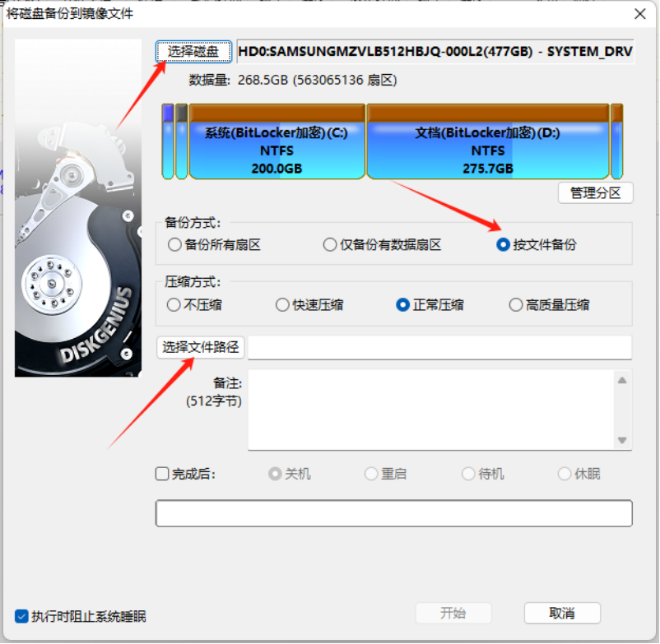Select the first small blue partition bar
This screenshot has height=644, width=660.
[168, 141]
